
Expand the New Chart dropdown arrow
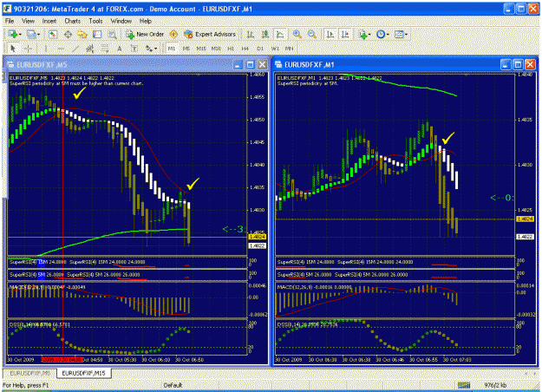pyautogui.click(x=20, y=34)
